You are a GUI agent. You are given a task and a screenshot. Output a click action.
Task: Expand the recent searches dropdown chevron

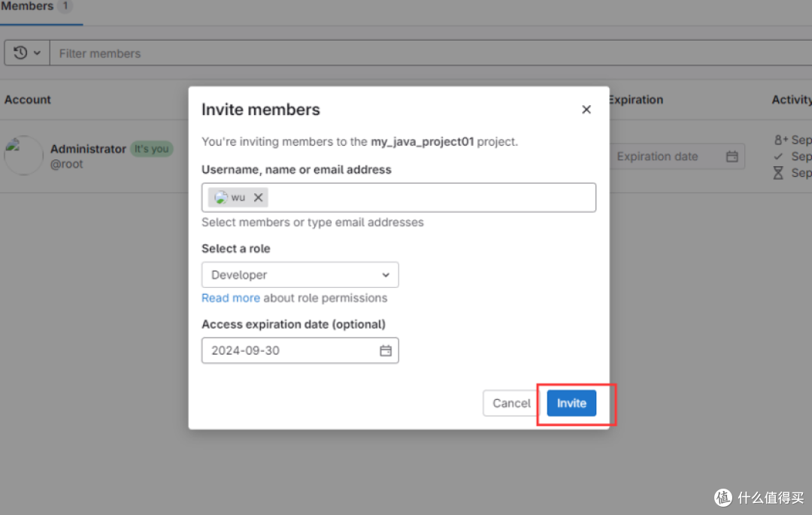[38, 53]
